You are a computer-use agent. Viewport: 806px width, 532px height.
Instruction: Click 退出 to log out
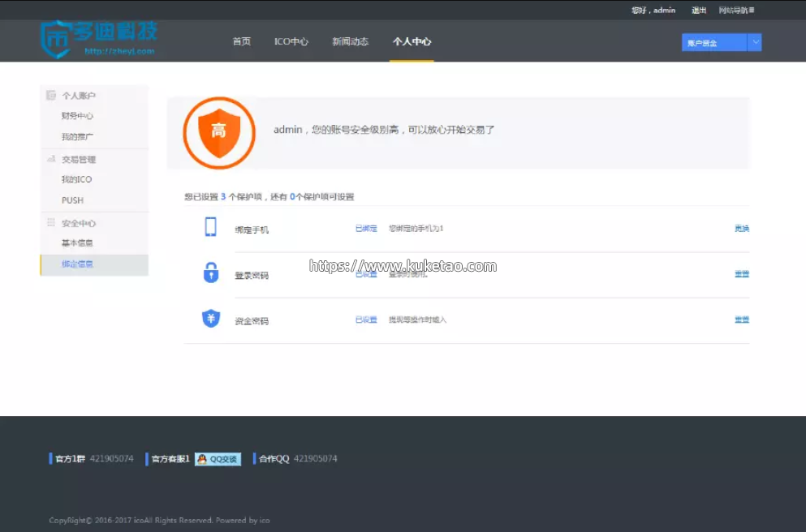[x=698, y=11]
